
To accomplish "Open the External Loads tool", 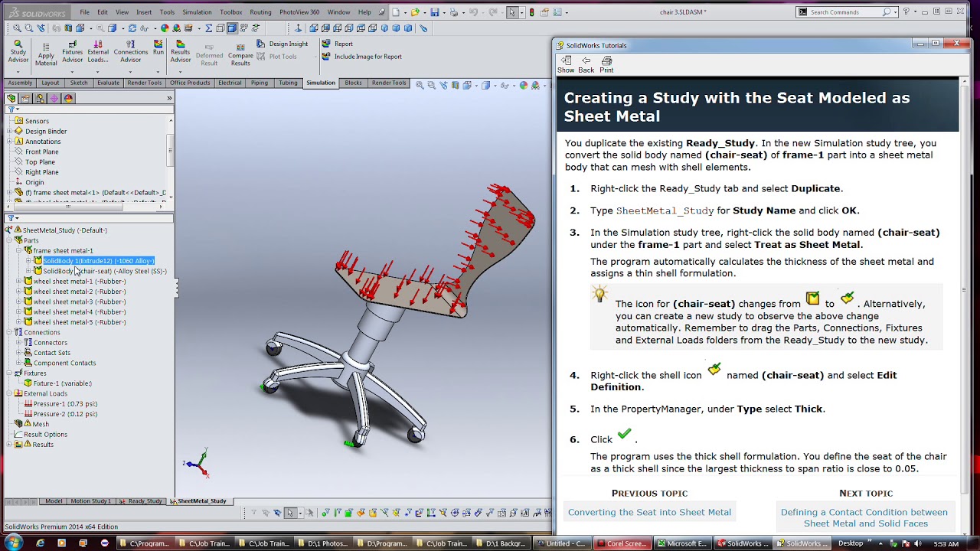I will tap(98, 51).
